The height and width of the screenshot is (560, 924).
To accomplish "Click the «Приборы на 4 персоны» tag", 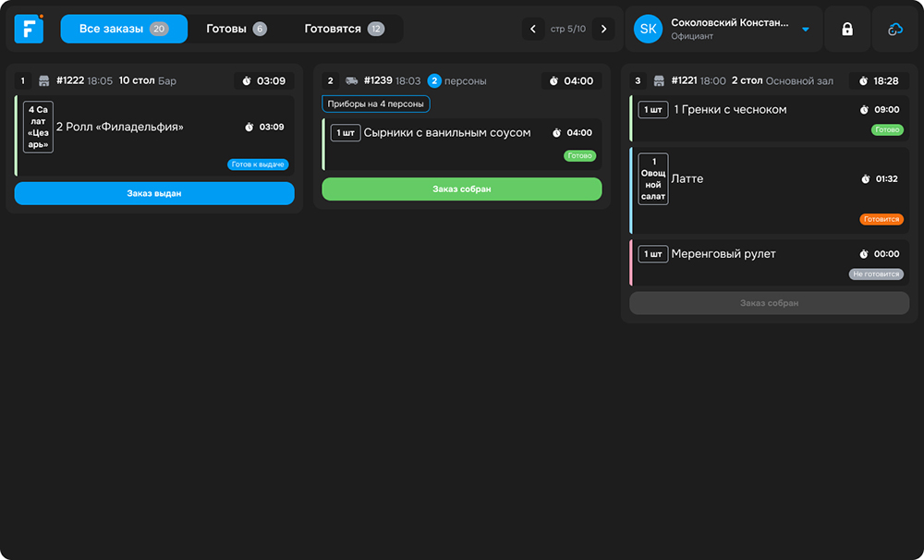I will tap(376, 104).
